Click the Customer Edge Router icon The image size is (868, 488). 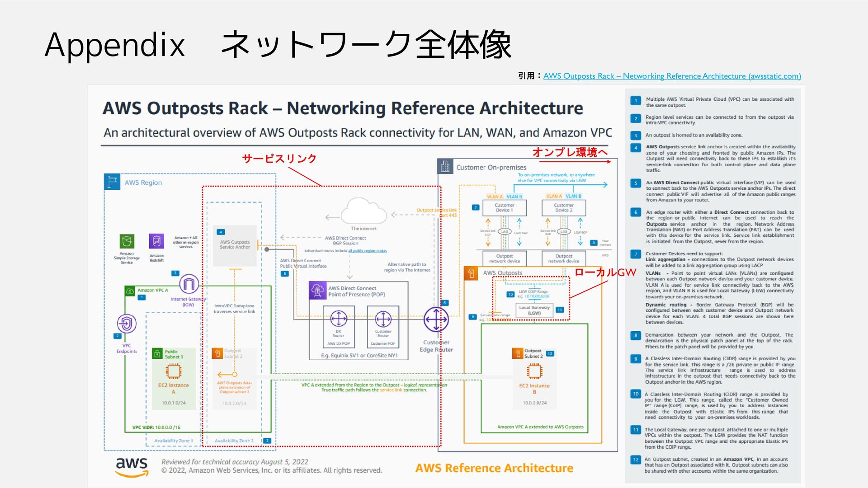point(436,319)
